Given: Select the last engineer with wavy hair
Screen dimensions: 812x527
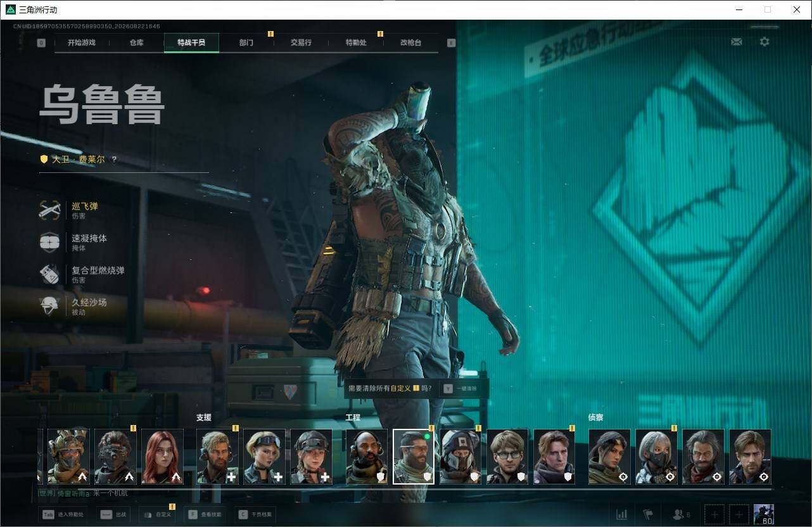Looking at the screenshot, I should coord(554,457).
